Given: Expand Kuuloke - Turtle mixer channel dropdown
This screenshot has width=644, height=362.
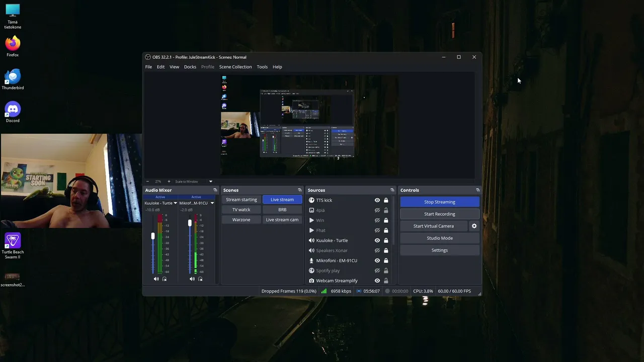Looking at the screenshot, I should point(176,203).
